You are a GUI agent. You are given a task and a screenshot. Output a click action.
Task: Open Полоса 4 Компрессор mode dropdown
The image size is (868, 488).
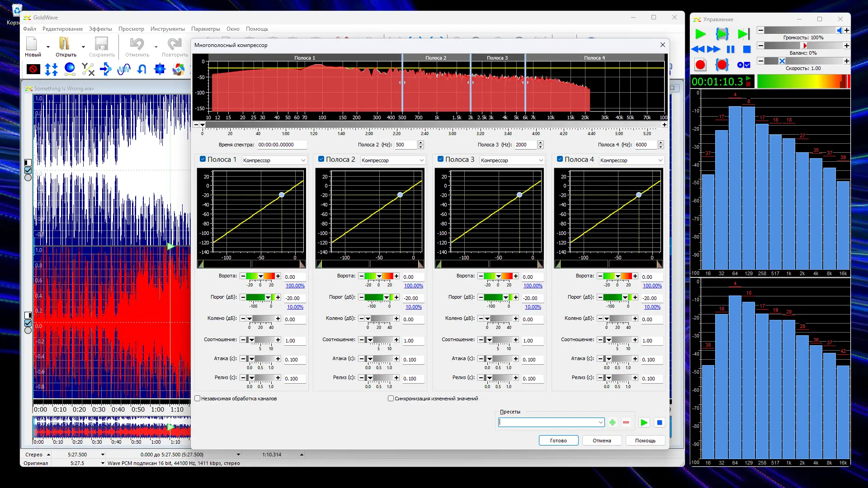click(631, 160)
